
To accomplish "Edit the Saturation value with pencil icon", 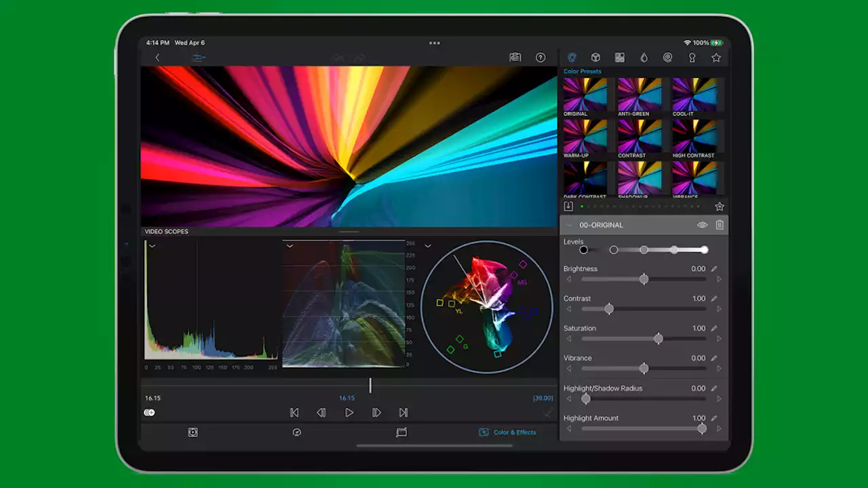I will tap(714, 329).
